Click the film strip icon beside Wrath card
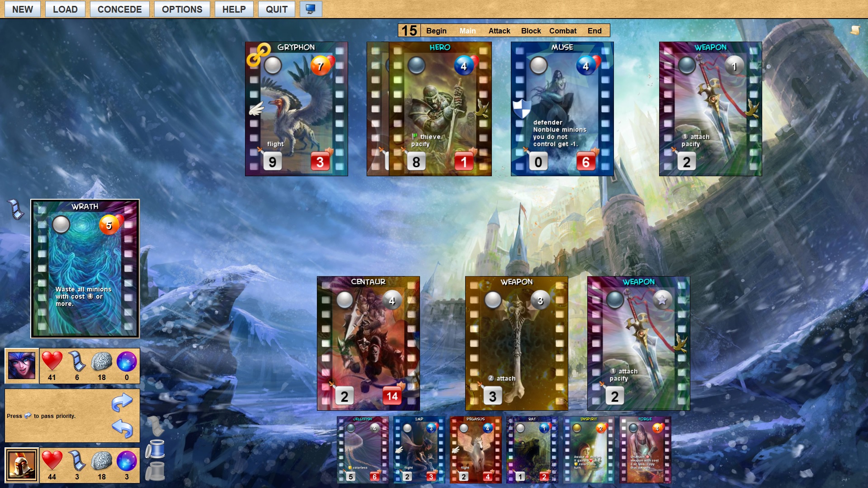 [17, 210]
